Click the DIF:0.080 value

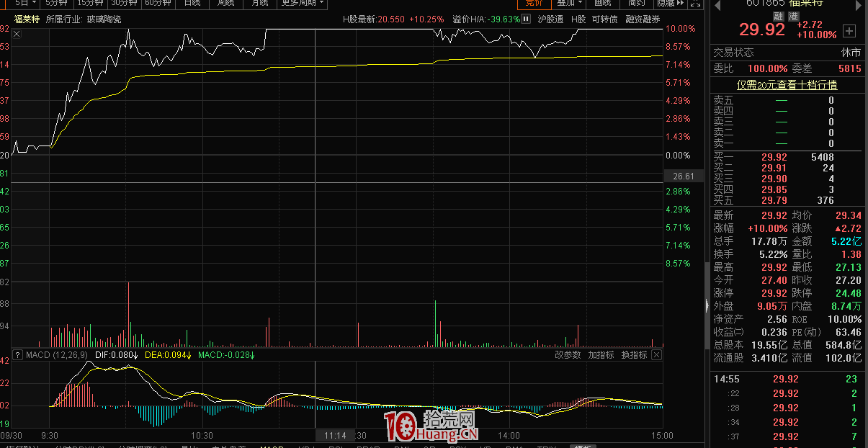pyautogui.click(x=116, y=355)
